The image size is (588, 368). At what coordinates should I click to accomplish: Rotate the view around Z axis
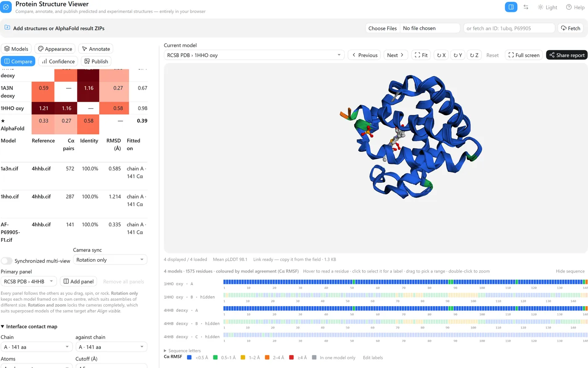coord(474,55)
